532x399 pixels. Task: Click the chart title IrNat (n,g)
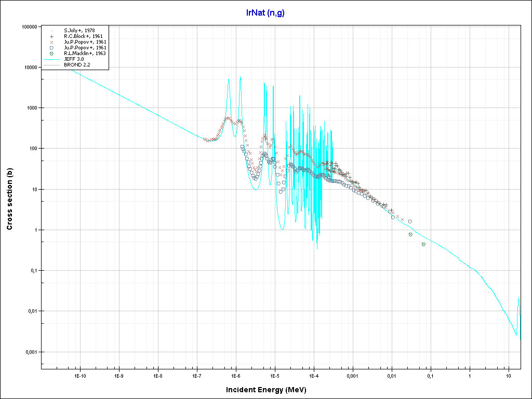[x=265, y=13]
